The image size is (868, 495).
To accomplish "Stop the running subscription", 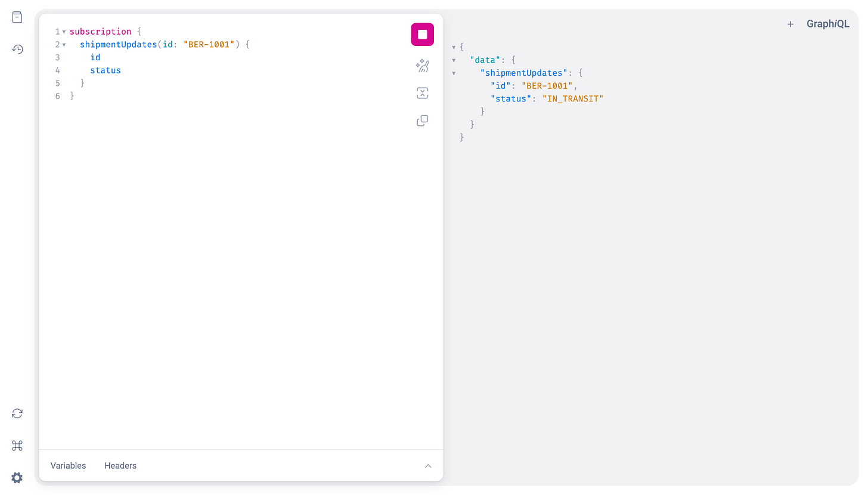I will [422, 35].
